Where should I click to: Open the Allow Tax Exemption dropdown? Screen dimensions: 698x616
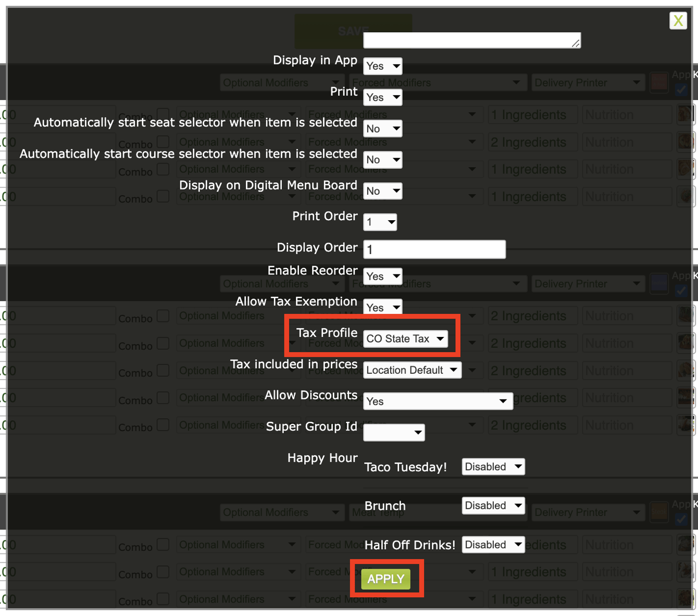382,307
